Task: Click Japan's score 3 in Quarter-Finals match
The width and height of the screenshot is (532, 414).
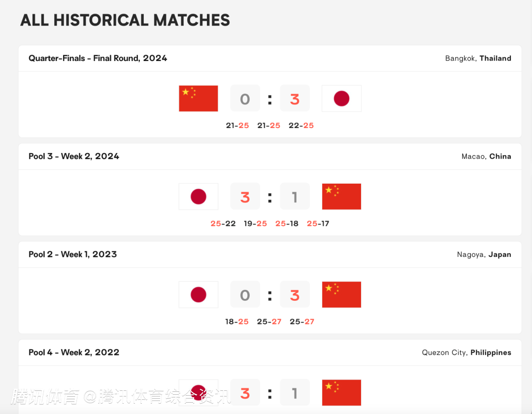Action: click(x=295, y=99)
